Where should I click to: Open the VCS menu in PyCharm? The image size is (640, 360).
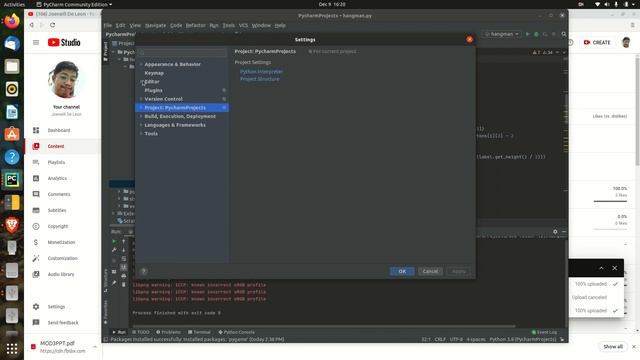coord(243,25)
